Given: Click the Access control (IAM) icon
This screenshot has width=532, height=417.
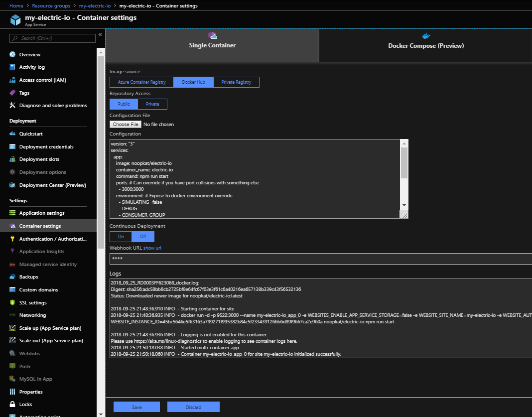Looking at the screenshot, I should tap(12, 80).
